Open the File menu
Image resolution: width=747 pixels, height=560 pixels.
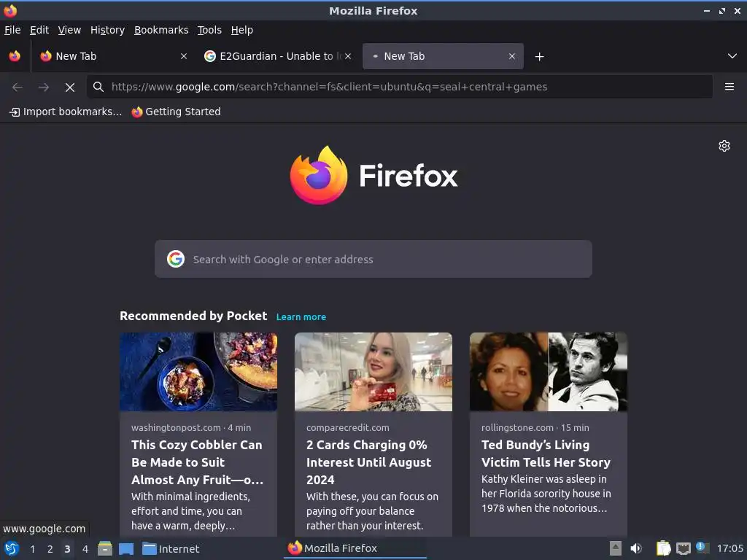tap(12, 30)
